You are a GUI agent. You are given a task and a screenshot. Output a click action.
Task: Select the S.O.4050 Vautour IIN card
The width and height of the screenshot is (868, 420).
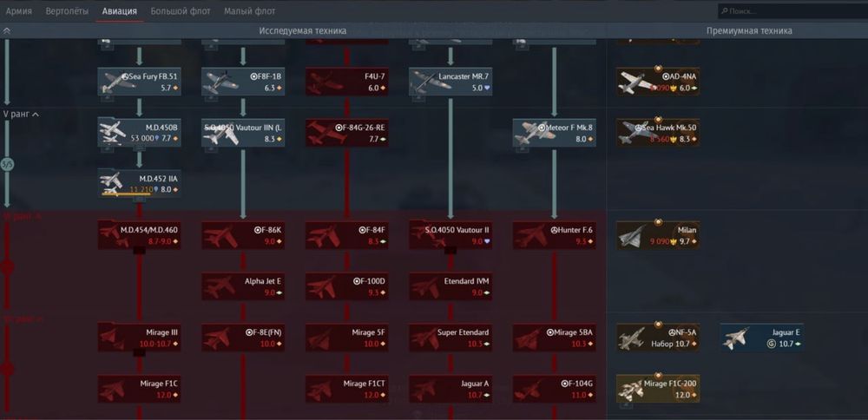[243, 133]
